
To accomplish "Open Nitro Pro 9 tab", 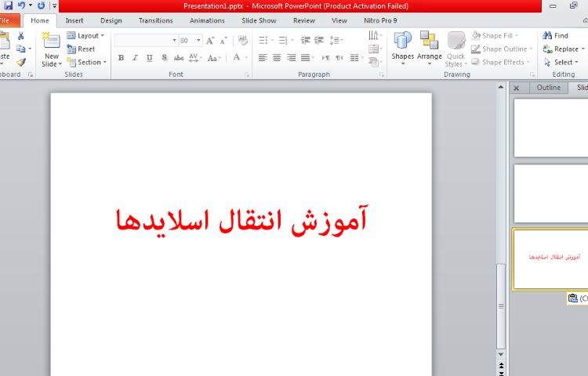I will 380,20.
